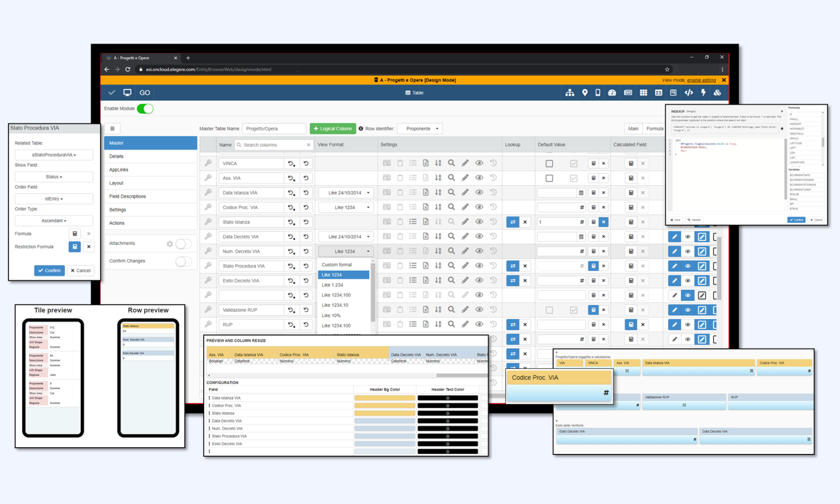
Task: Toggle the Enable Module switch
Action: click(x=145, y=109)
